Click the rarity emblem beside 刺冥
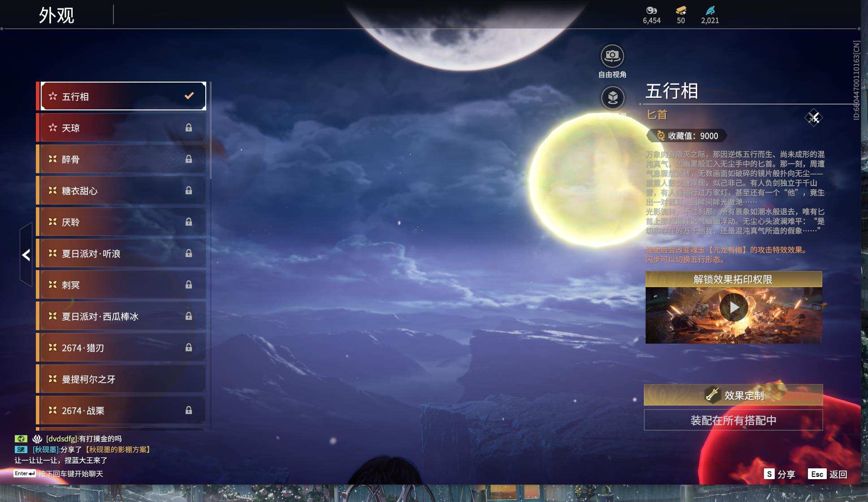The height and width of the screenshot is (502, 868). pyautogui.click(x=52, y=285)
